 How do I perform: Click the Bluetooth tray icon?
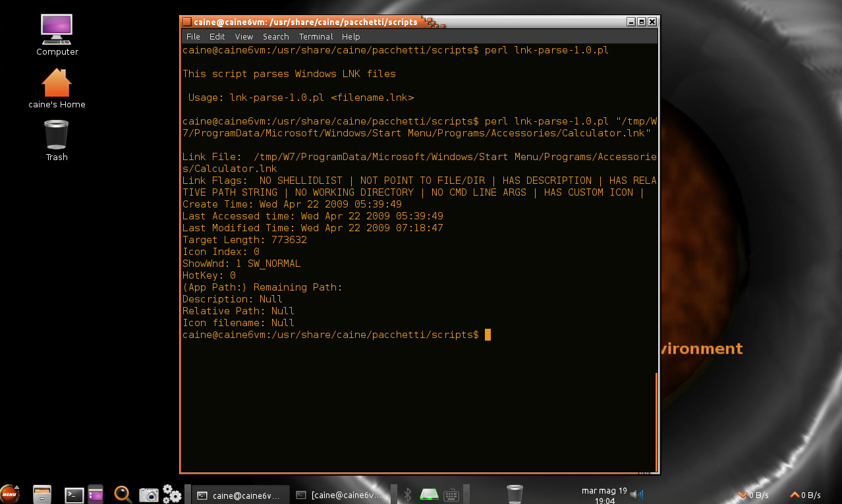[407, 495]
